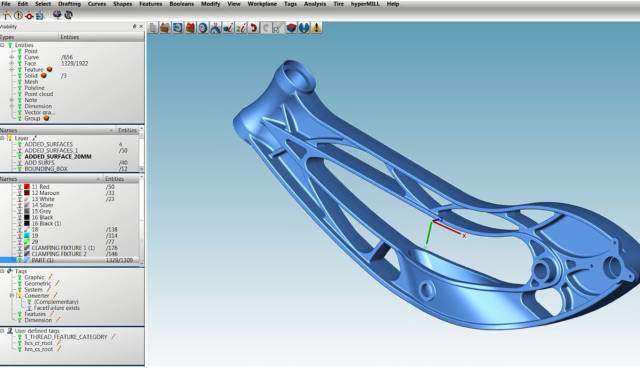Expand the Curve entity node
The width and height of the screenshot is (640, 368).
click(x=12, y=58)
